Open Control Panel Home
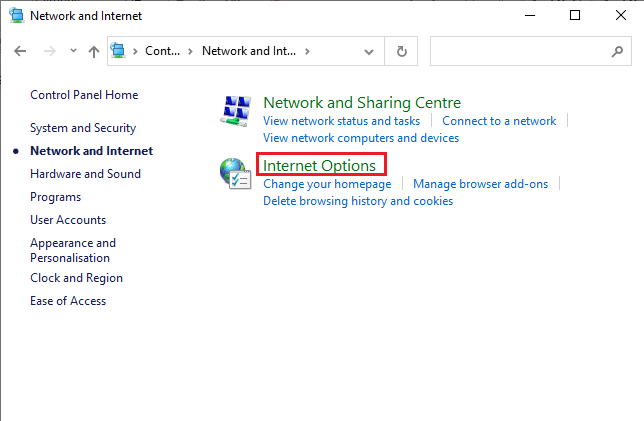The image size is (644, 421). coord(84,95)
